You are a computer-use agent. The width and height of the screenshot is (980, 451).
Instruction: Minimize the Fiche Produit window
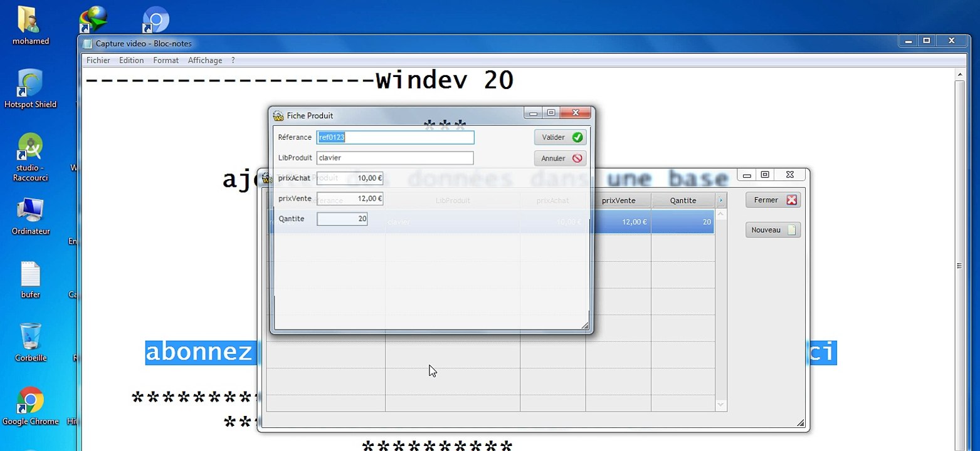pos(534,113)
